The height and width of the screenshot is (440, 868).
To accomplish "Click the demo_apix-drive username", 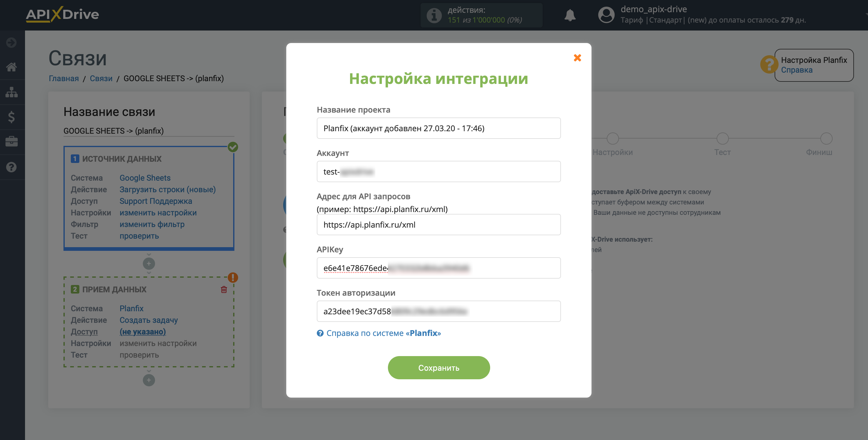I will 654,9.
